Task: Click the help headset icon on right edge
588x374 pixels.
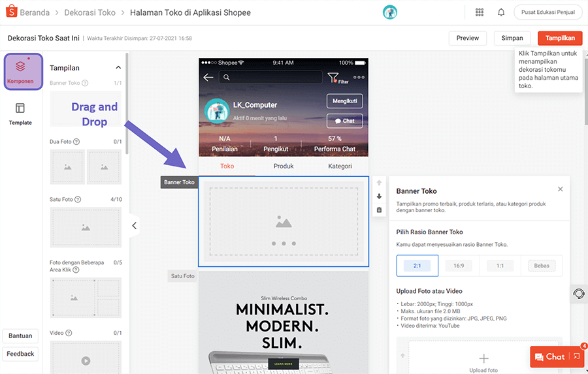Action: [578, 294]
